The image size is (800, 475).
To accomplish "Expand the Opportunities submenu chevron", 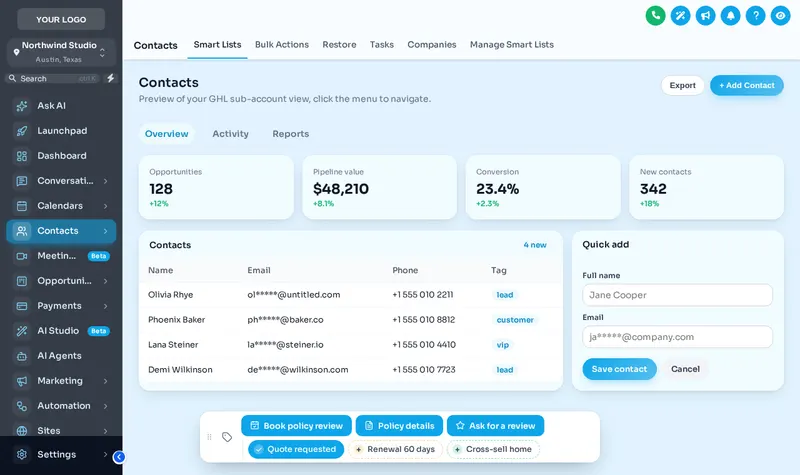I will click(x=106, y=281).
